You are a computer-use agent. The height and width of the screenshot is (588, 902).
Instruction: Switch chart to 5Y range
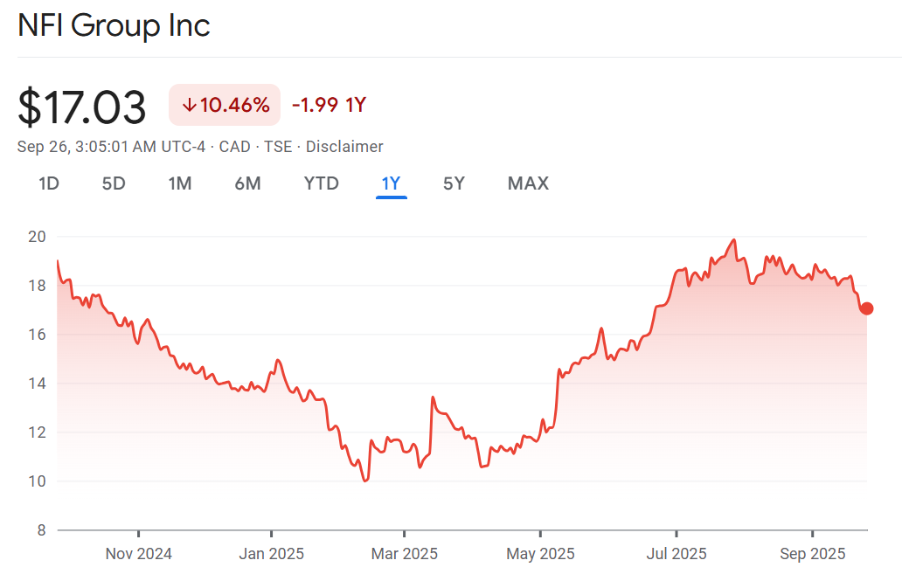pos(454,183)
